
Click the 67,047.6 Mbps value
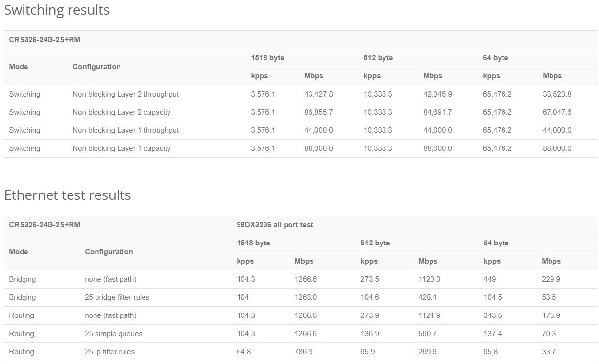(x=557, y=112)
